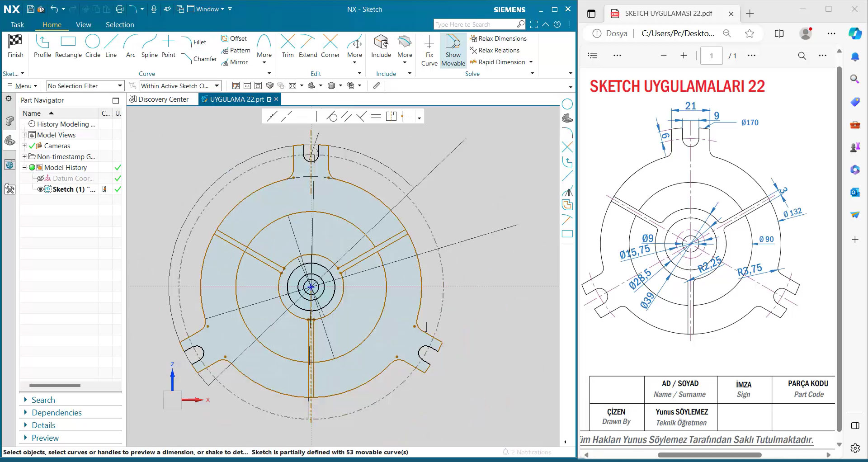Activate Rapid Dimension
Image resolution: width=868 pixels, height=462 pixels.
[502, 62]
